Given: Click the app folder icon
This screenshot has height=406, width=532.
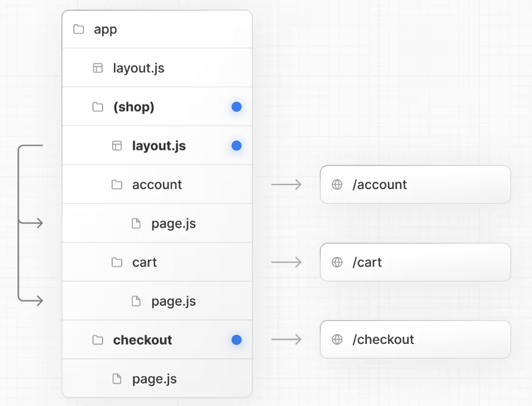Looking at the screenshot, I should (x=79, y=29).
